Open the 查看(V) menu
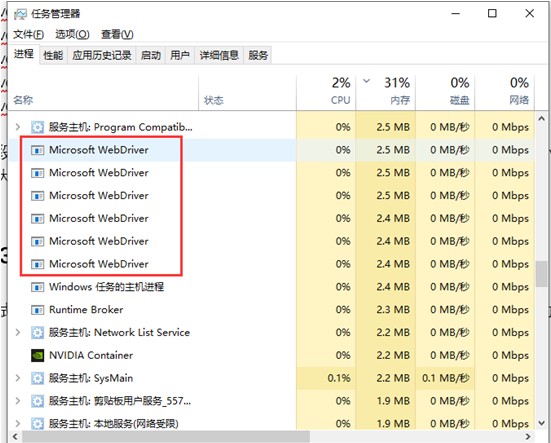 pos(117,34)
